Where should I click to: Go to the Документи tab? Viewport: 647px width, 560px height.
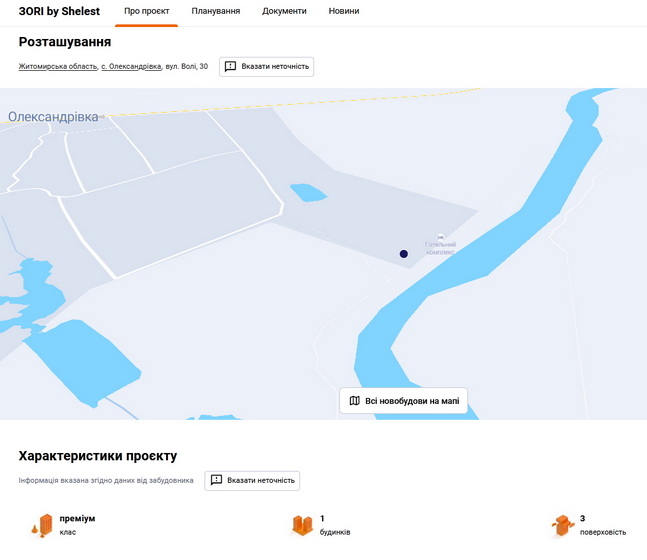coord(284,11)
